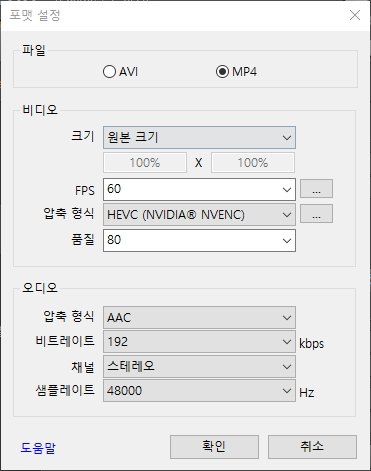Close the 포맷 설정 dialog window
This screenshot has height=471, width=371.
point(355,15)
